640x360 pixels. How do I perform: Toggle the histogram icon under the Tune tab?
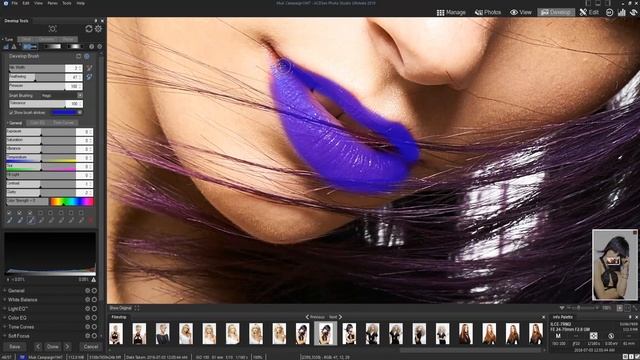tap(6, 47)
